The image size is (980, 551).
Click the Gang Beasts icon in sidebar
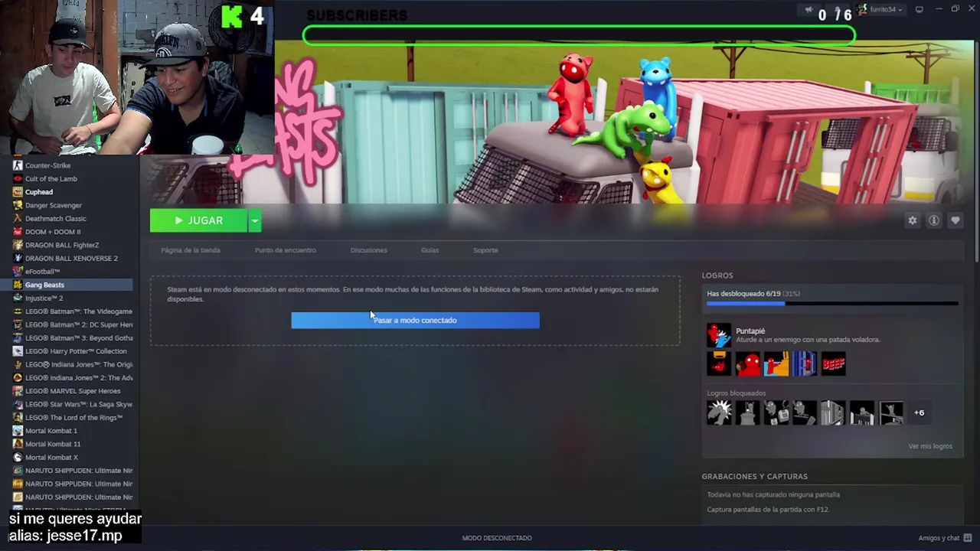(18, 285)
